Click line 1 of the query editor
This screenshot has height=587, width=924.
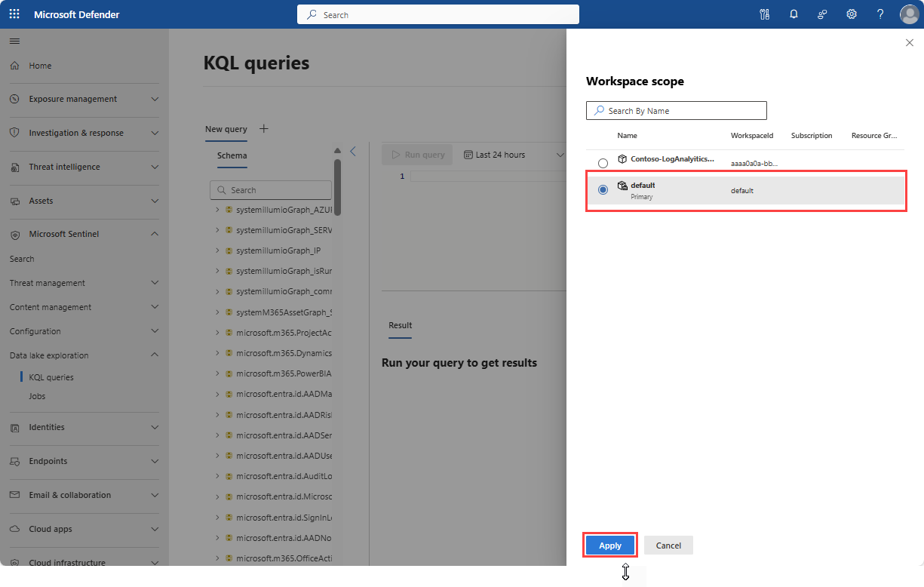coord(488,177)
